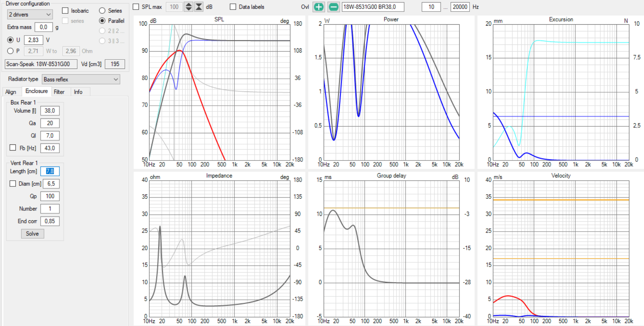Viewport: 644px width, 326px height.
Task: Switch to the Enclosure tab
Action: 37,91
